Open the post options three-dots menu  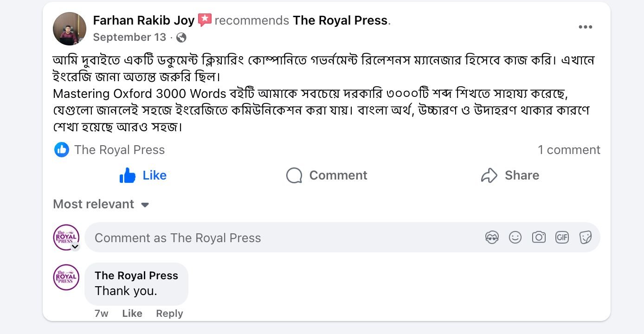(x=585, y=27)
